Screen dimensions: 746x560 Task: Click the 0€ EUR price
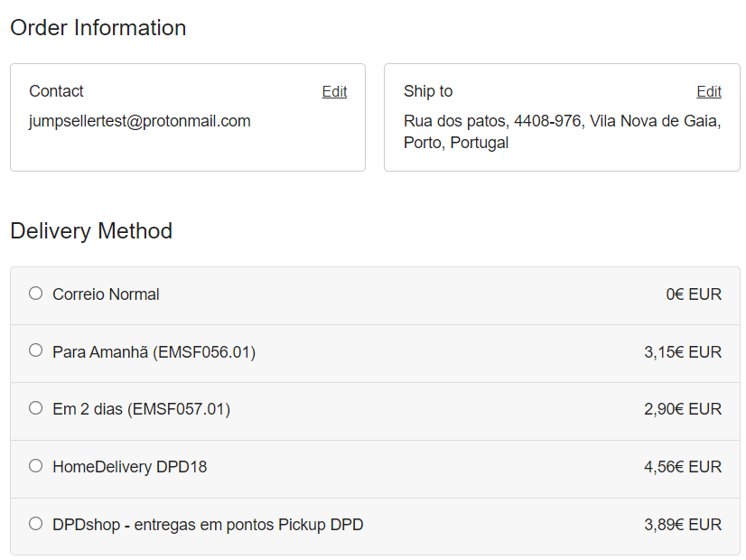coord(693,294)
